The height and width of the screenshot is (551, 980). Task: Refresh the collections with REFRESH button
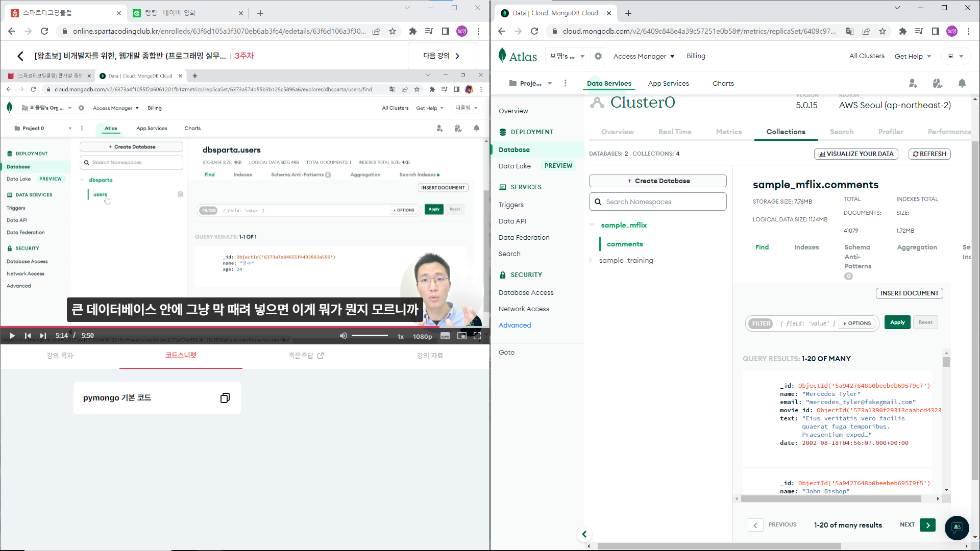(x=929, y=154)
